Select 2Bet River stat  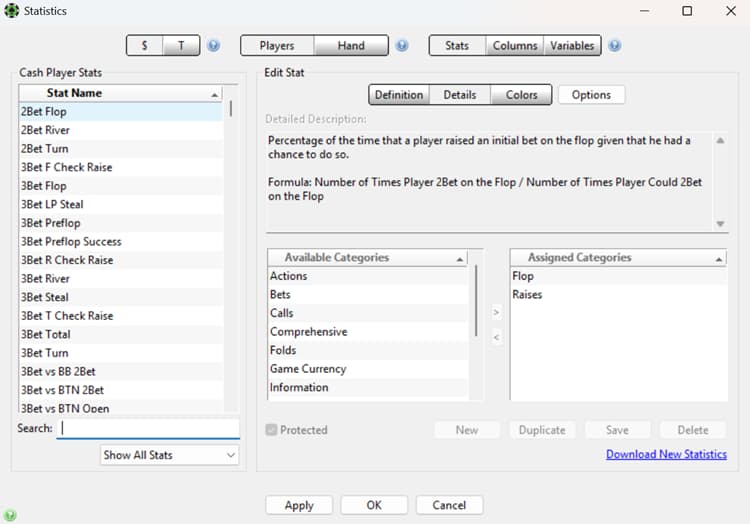121,130
